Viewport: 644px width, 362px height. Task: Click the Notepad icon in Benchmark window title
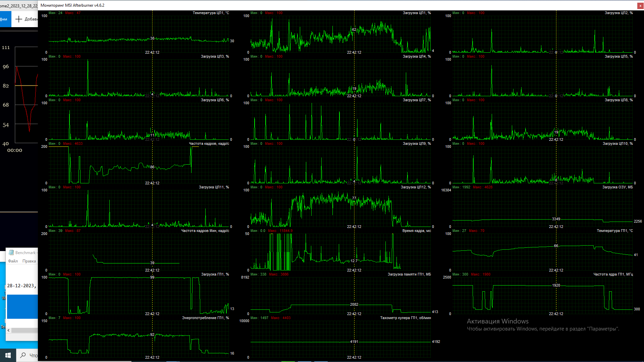[11, 253]
